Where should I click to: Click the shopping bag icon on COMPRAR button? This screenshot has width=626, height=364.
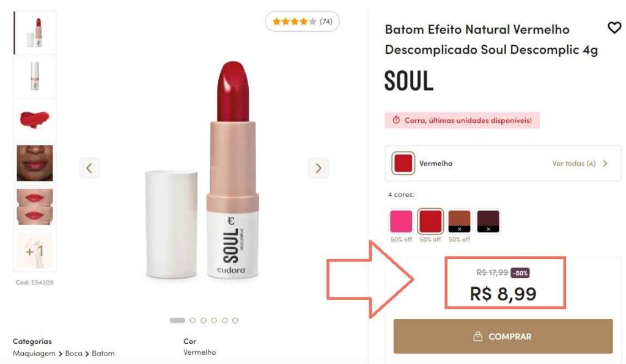coord(478,336)
